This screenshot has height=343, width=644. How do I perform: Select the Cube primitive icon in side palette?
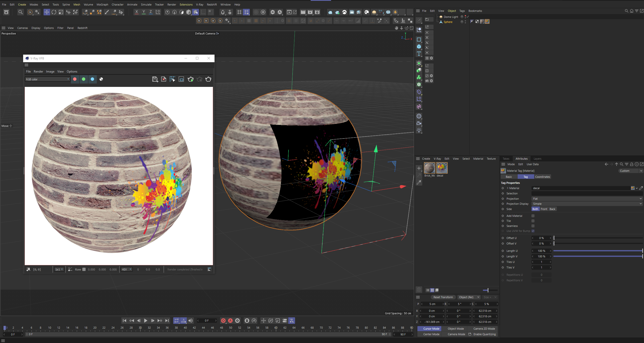pos(419,47)
